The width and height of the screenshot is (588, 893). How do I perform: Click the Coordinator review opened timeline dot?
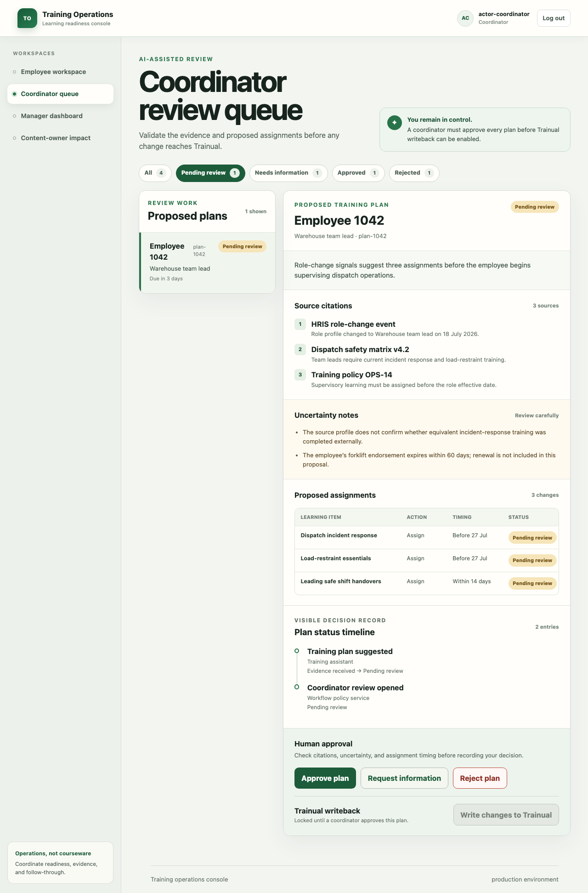pyautogui.click(x=297, y=687)
